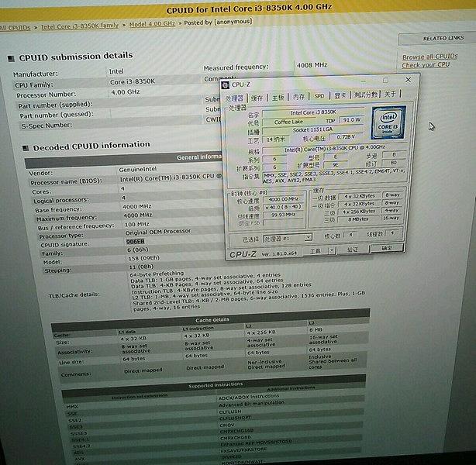Maximize the CPU-Z window

pos(385,80)
